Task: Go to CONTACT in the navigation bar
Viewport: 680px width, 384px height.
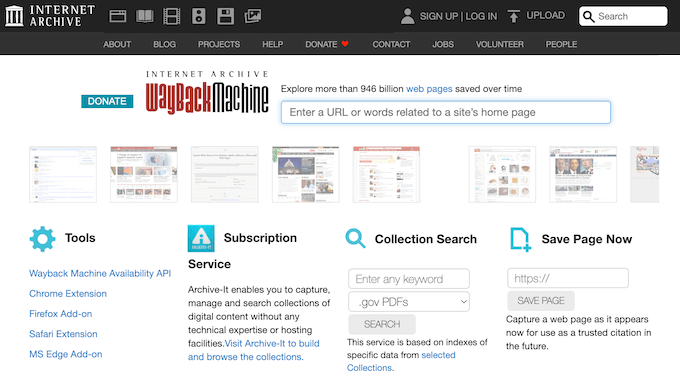Action: pos(391,44)
